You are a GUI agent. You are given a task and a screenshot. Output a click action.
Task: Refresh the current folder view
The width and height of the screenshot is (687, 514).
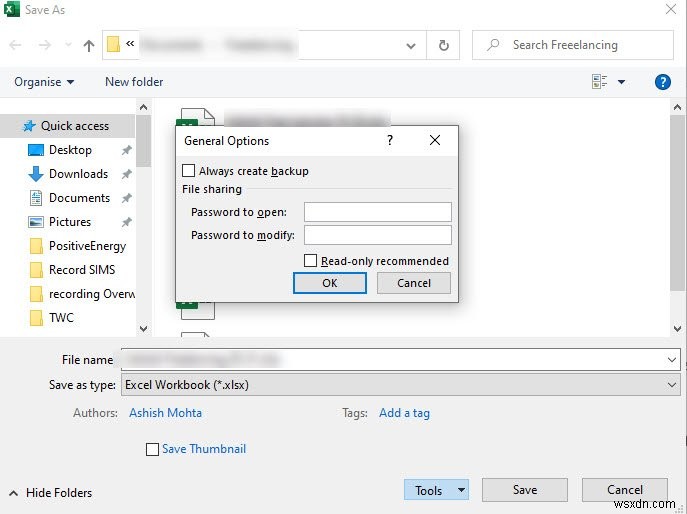[443, 45]
